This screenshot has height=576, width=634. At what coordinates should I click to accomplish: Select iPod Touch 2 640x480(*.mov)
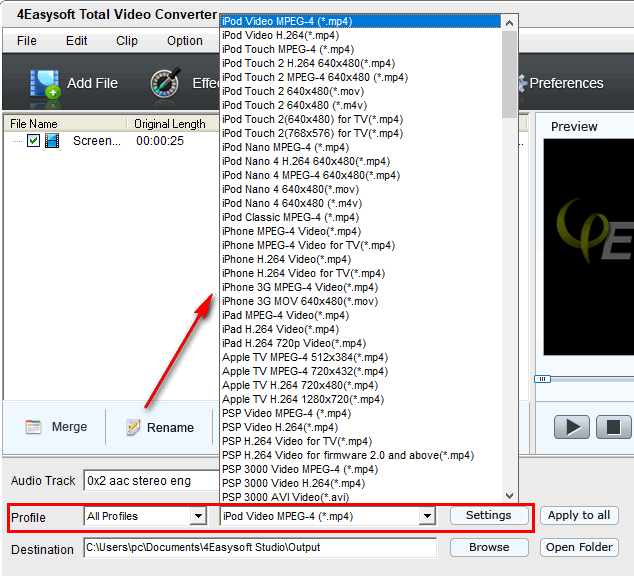pos(361,91)
